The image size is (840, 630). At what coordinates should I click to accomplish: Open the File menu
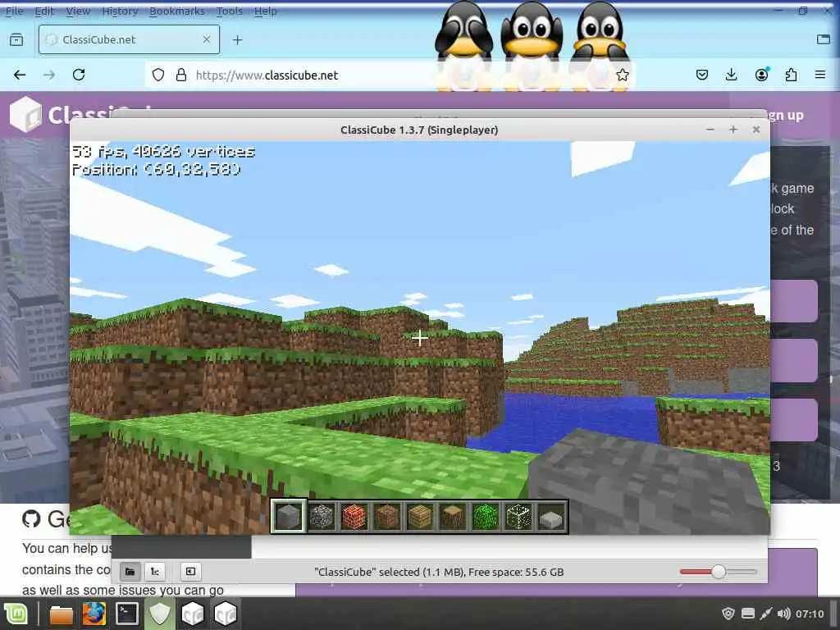click(15, 11)
